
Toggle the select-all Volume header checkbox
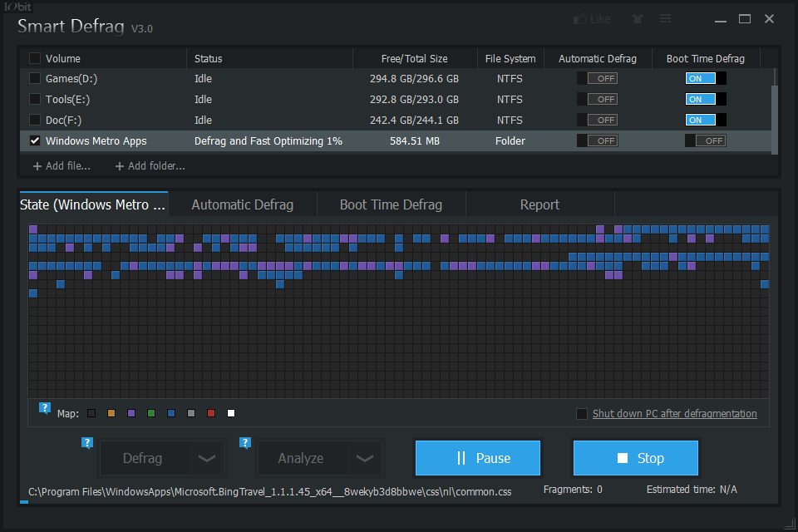click(x=35, y=58)
